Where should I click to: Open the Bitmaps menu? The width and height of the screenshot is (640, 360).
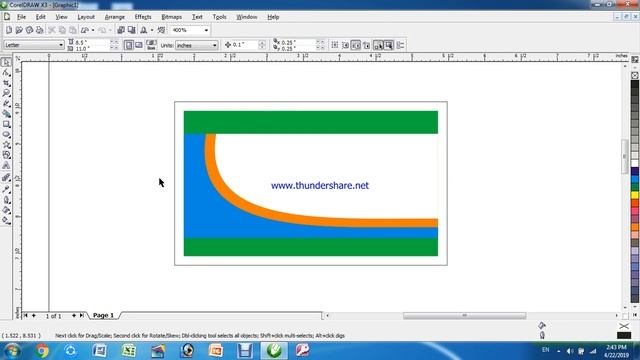[171, 17]
